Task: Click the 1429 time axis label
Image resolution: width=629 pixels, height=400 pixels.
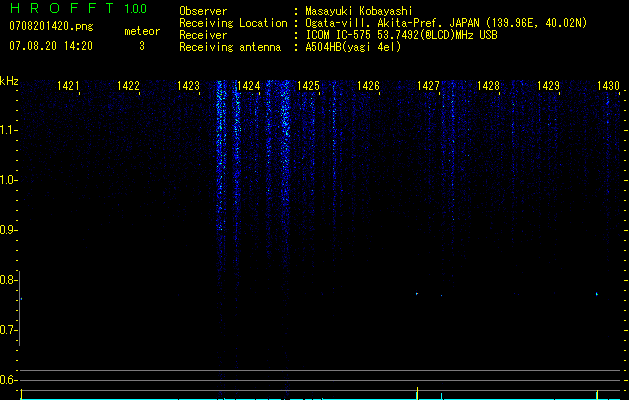Action: (x=548, y=86)
